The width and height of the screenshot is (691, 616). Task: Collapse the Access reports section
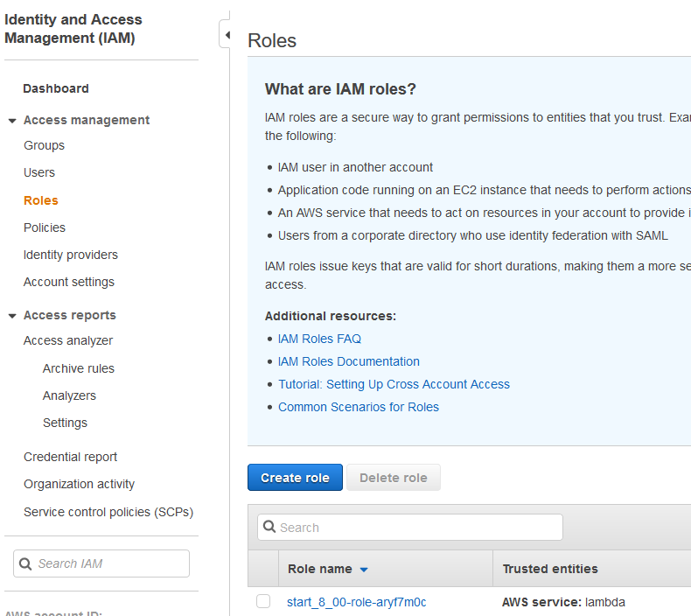coord(12,316)
